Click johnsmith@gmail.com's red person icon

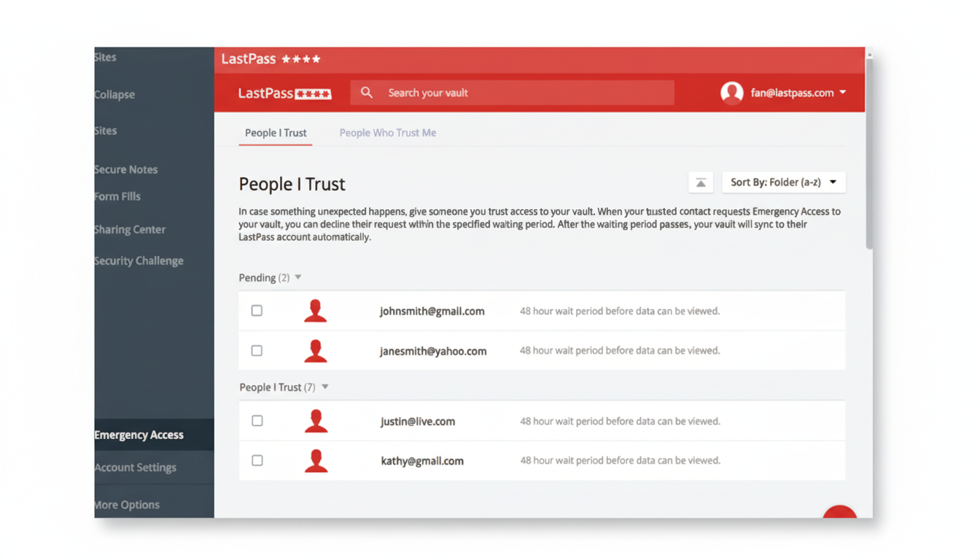pyautogui.click(x=315, y=311)
